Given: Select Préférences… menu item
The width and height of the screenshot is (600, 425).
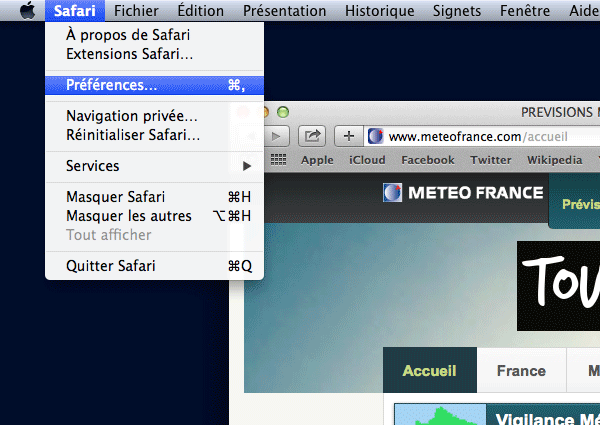Looking at the screenshot, I should [154, 85].
